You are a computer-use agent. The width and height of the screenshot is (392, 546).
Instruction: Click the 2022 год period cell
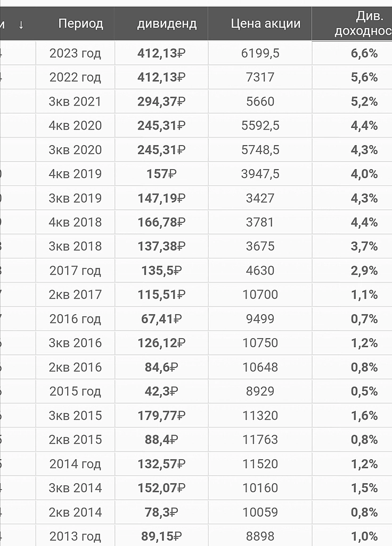tap(75, 77)
